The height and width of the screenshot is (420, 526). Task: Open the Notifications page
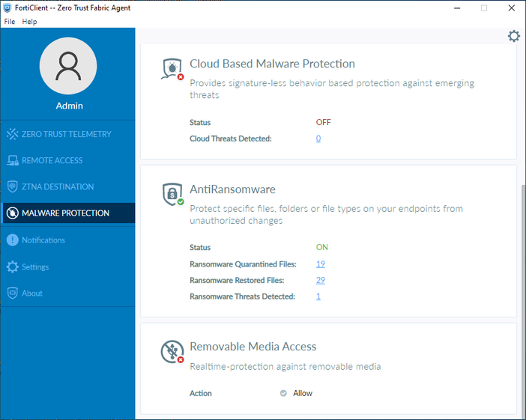coord(43,240)
